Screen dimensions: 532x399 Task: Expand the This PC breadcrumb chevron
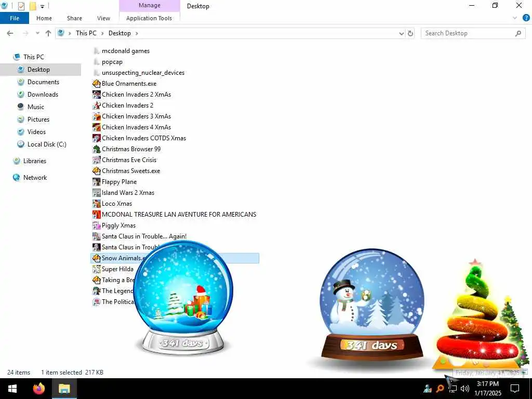point(102,33)
